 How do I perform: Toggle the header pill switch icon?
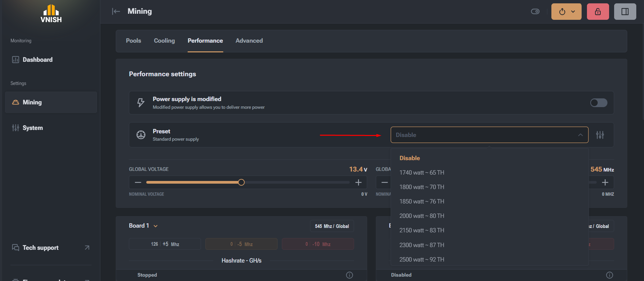535,12
